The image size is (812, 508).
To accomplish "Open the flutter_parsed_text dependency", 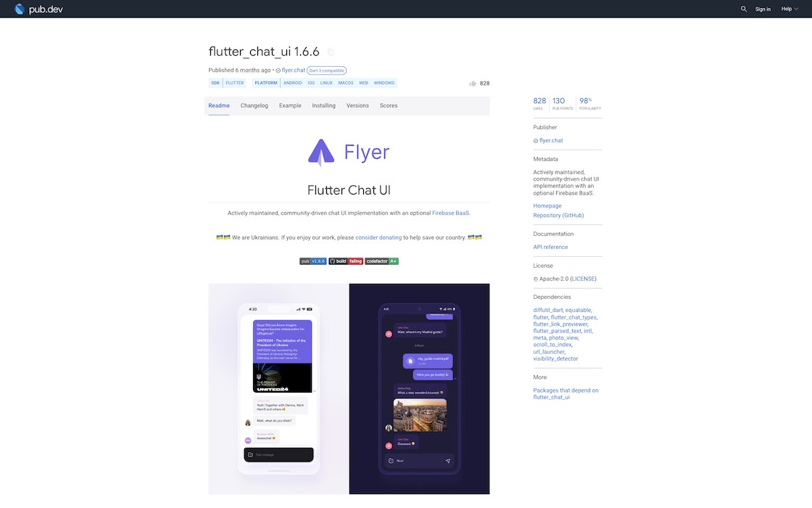I will click(x=558, y=331).
